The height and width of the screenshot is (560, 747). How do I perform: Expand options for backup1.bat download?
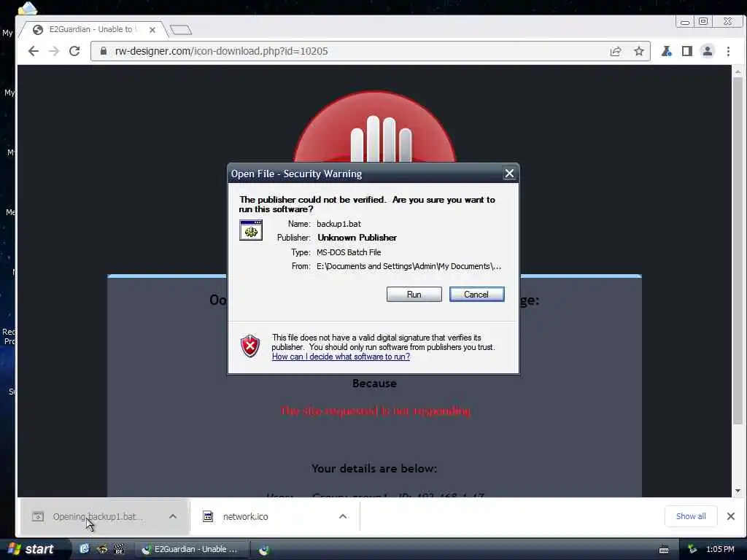(173, 516)
